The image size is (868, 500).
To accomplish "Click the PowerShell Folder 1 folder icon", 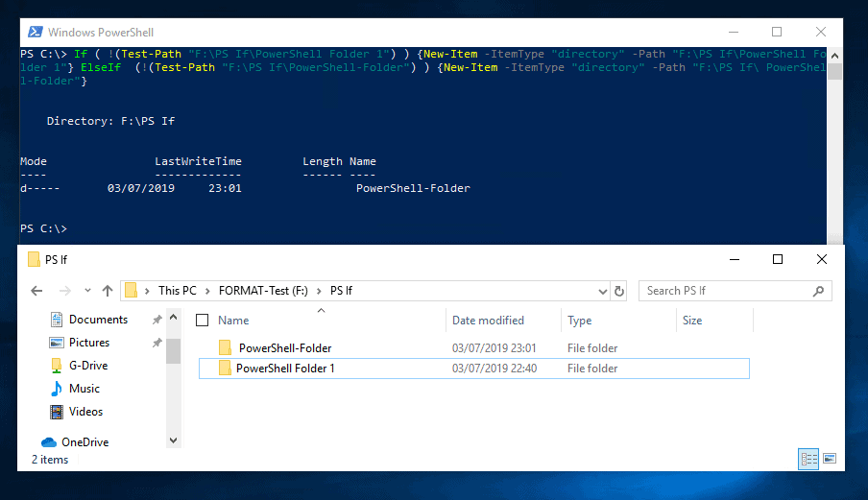I will coord(225,369).
